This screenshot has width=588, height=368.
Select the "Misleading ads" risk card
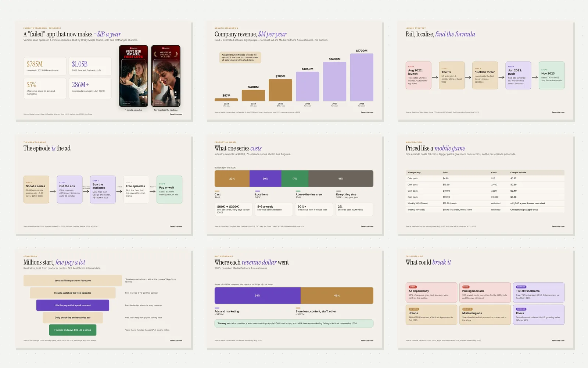coord(485,315)
